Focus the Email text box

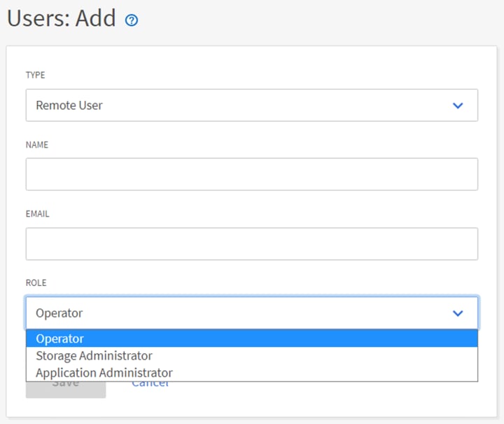pyautogui.click(x=251, y=244)
